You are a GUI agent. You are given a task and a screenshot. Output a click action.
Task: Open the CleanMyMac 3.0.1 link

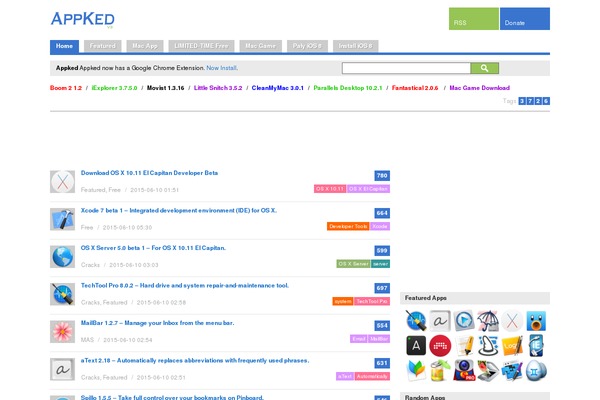click(278, 88)
